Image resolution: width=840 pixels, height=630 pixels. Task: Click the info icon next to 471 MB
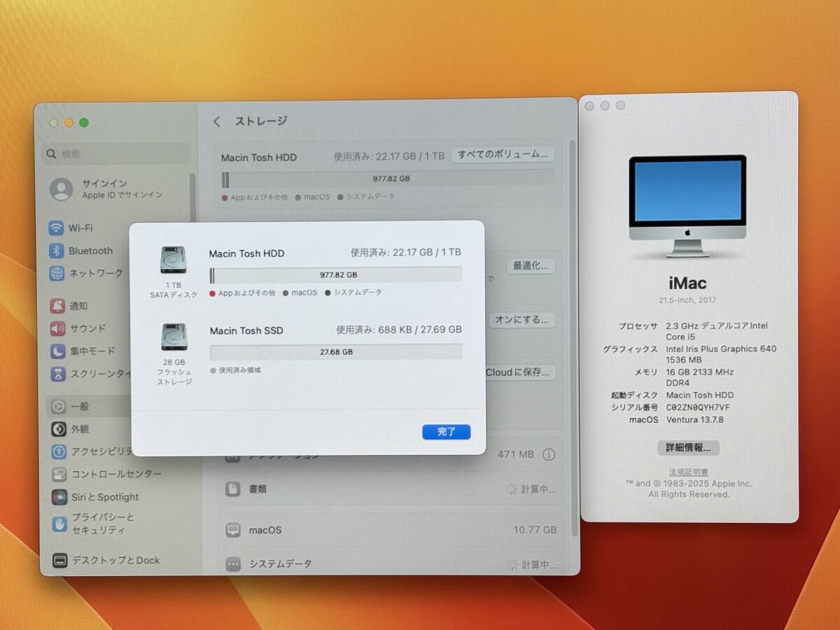[548, 454]
